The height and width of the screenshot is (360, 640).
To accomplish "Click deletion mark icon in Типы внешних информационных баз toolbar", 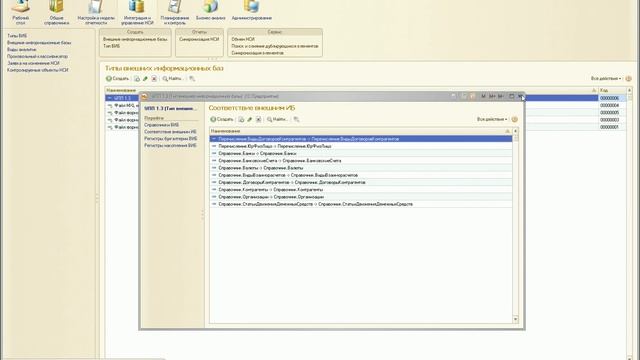I will pyautogui.click(x=154, y=78).
